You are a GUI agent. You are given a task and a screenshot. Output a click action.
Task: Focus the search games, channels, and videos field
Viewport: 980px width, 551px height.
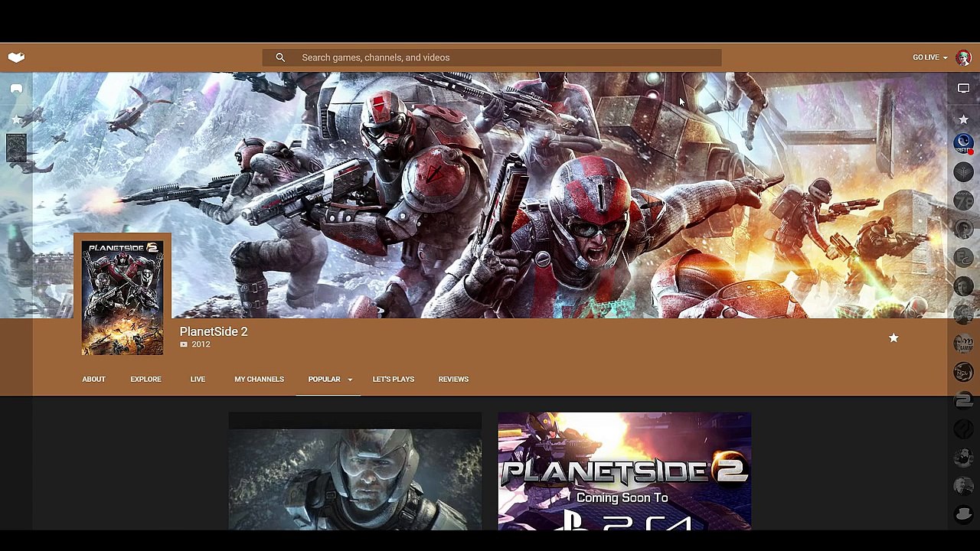pyautogui.click(x=492, y=57)
